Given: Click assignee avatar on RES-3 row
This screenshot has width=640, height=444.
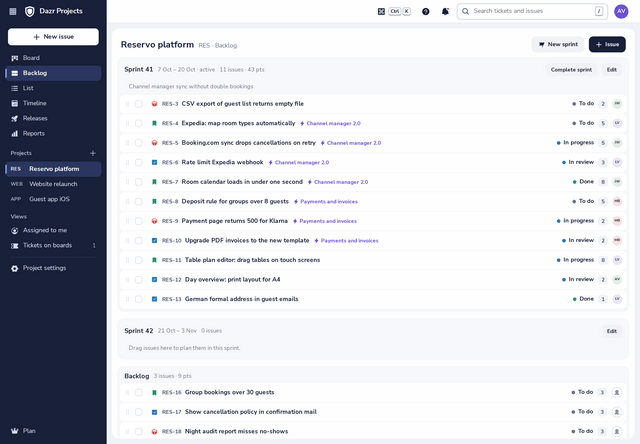Looking at the screenshot, I should point(617,104).
